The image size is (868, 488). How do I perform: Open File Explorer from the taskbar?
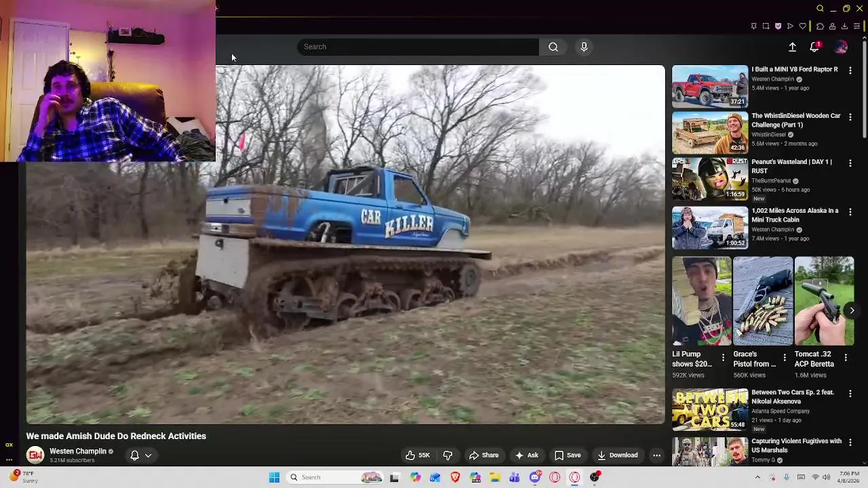[x=495, y=477]
